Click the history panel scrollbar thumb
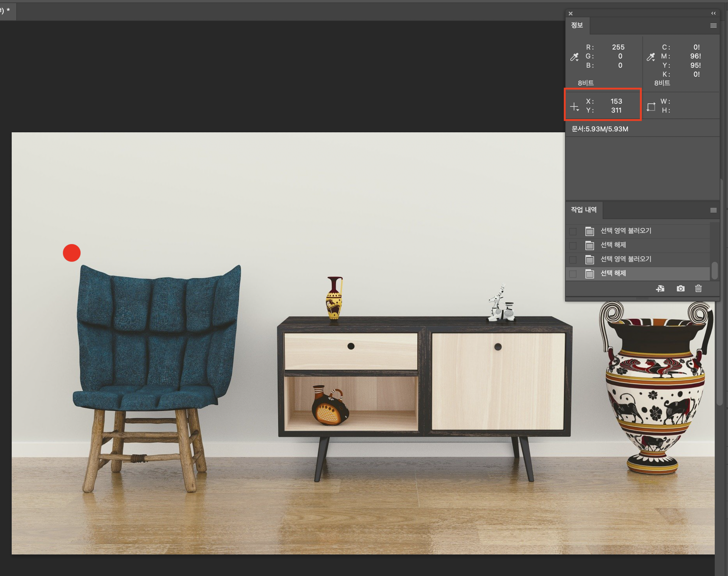728x576 pixels. coord(714,270)
